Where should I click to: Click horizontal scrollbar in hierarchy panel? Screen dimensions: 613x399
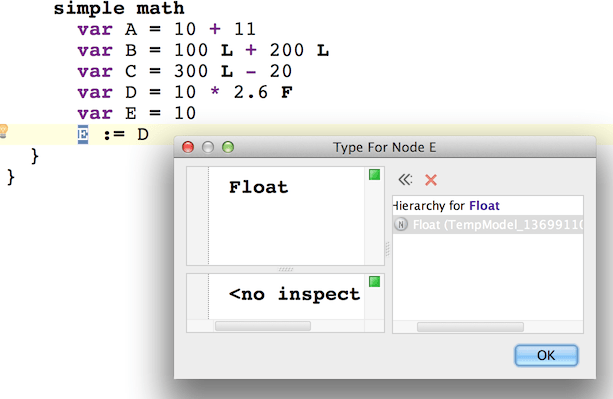[x=470, y=327]
